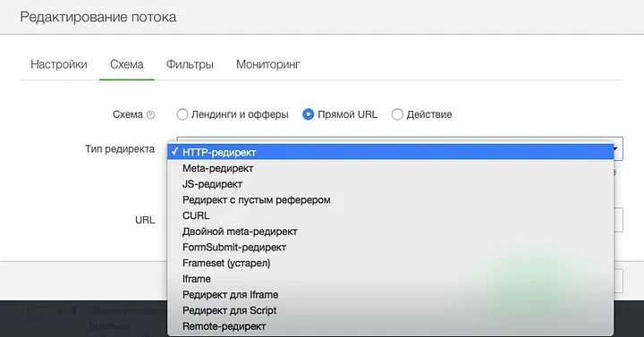Viewport: 644px width, 337px height.
Task: Pick JS-редирект redirect type
Action: pos(390,184)
